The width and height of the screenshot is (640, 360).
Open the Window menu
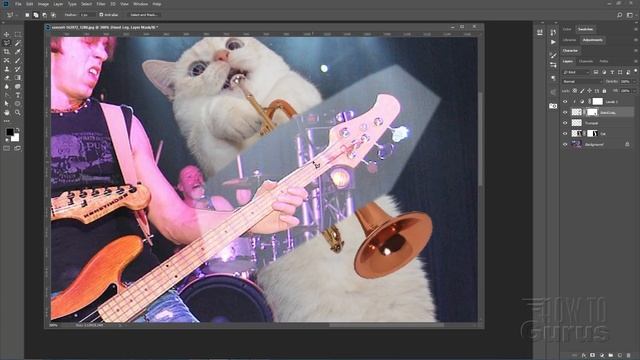tap(140, 4)
